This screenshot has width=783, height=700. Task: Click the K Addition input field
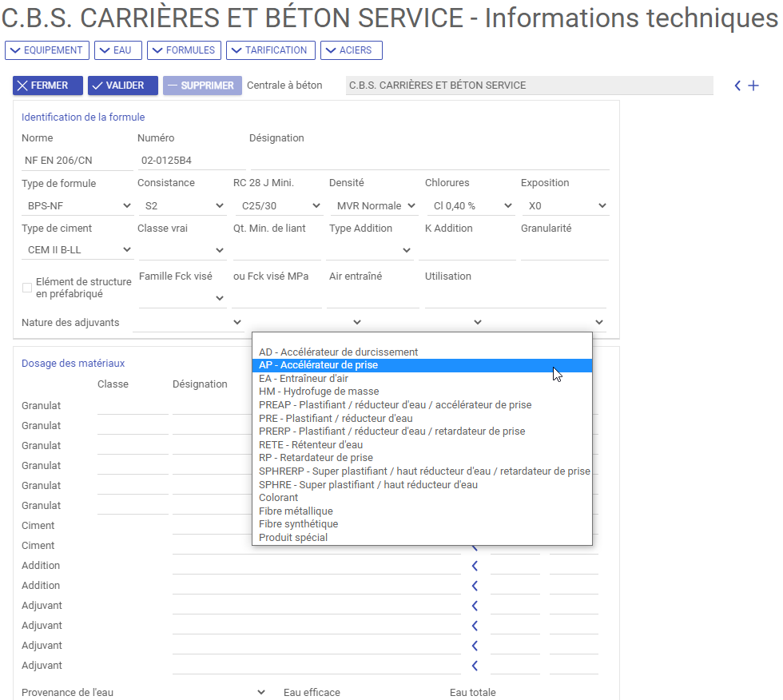[467, 249]
